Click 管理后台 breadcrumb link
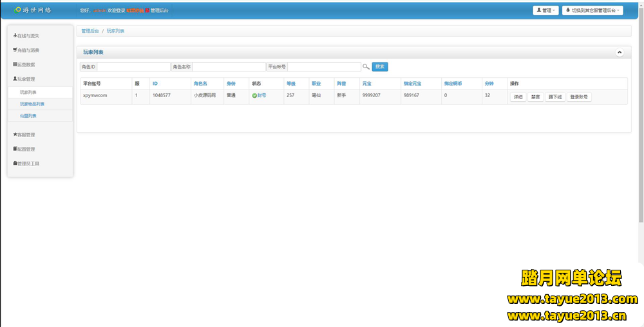Viewport: 644px width, 327px height. [90, 31]
